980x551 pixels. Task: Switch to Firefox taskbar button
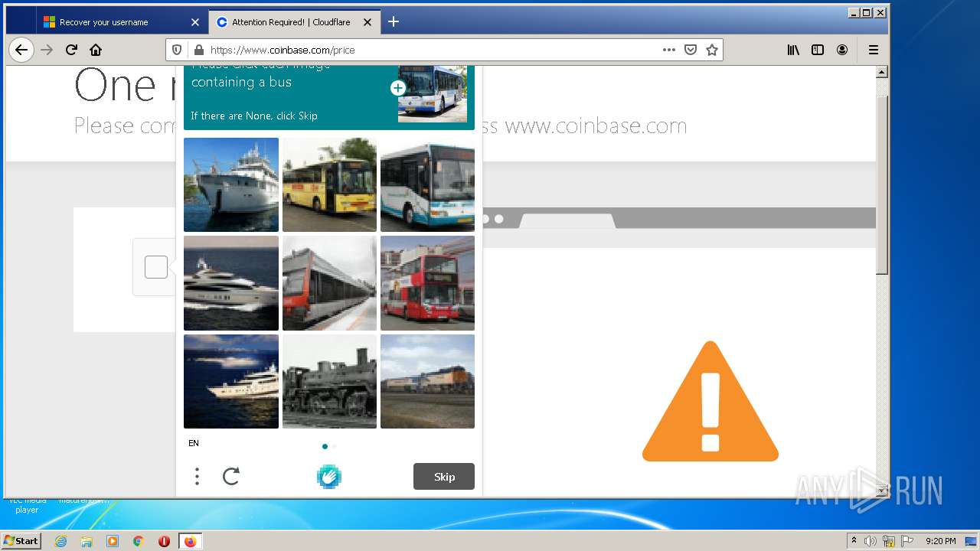click(190, 541)
